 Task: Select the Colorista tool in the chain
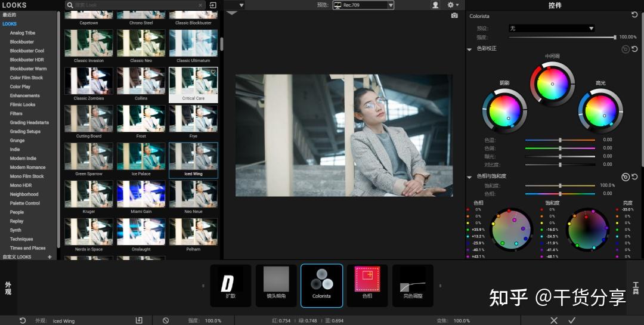pos(323,285)
